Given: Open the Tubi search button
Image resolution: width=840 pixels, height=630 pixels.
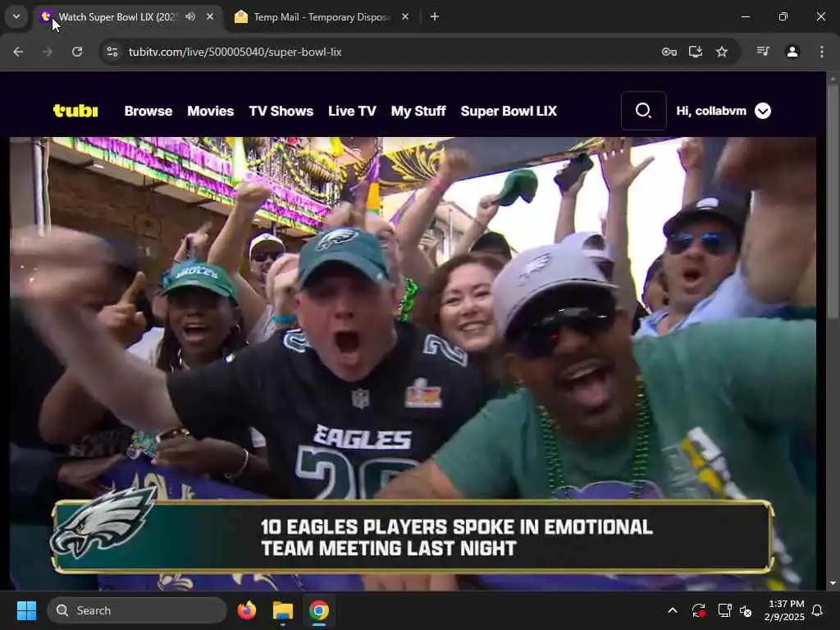Looking at the screenshot, I should tap(643, 111).
